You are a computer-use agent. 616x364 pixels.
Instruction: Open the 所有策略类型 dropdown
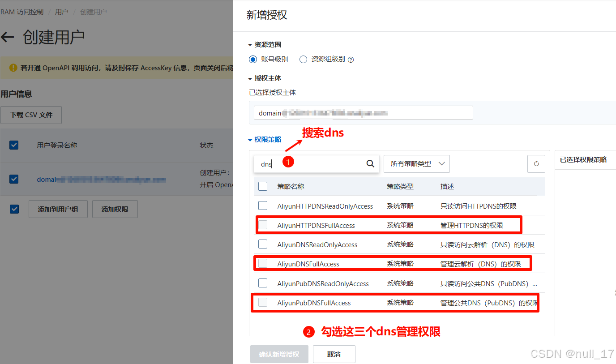[x=416, y=163]
